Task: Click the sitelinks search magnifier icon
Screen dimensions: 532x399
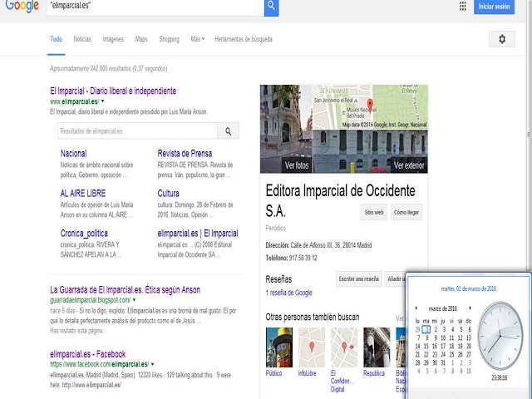Action: coord(228,131)
